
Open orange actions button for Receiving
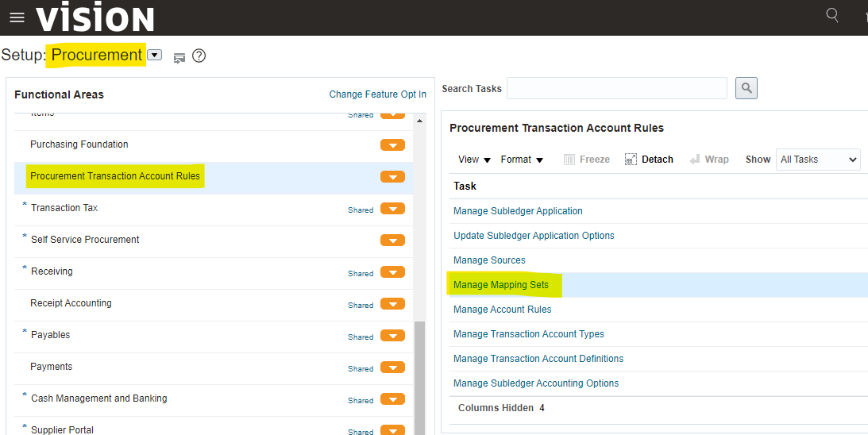click(392, 272)
